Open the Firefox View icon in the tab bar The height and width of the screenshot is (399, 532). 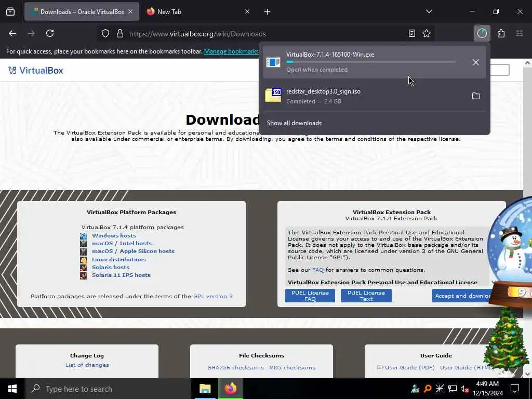[10, 12]
